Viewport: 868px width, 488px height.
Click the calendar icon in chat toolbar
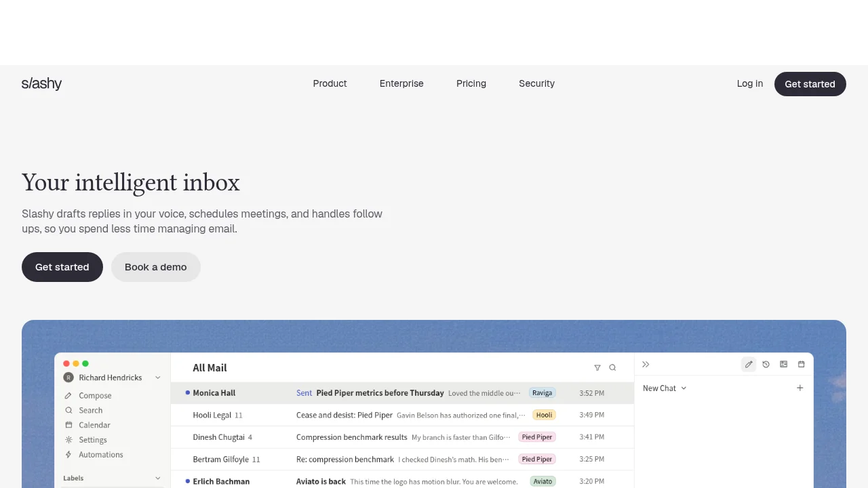[802, 365]
